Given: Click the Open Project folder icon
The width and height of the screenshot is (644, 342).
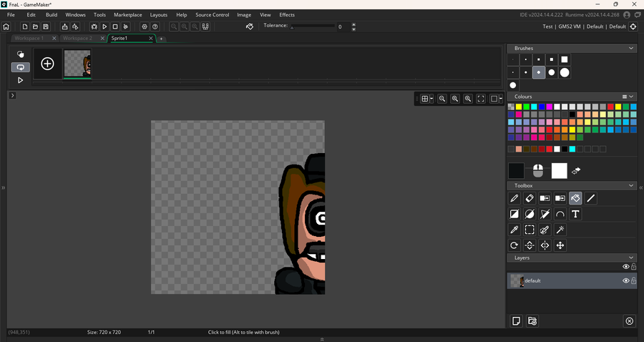Looking at the screenshot, I should tap(35, 26).
